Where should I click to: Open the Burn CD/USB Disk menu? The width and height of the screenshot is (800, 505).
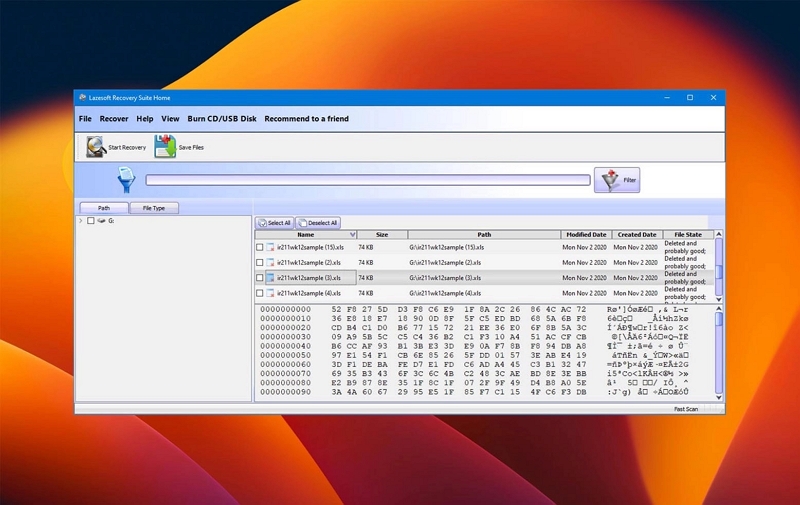(x=222, y=119)
